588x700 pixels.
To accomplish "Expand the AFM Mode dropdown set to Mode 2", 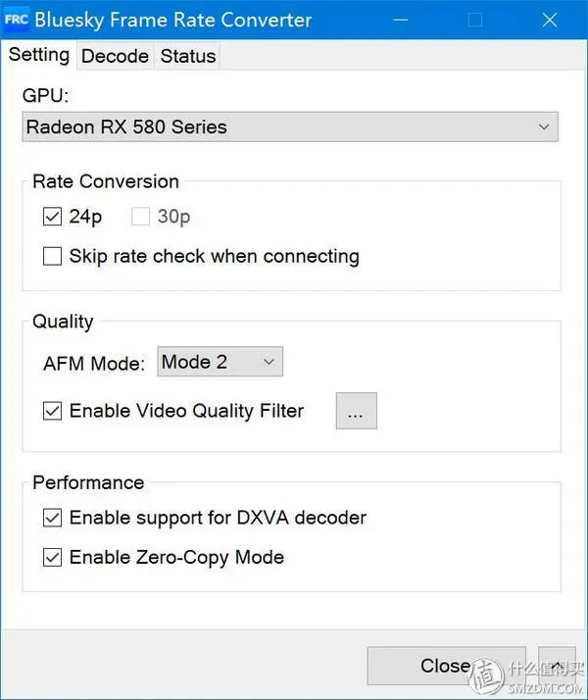I will click(220, 362).
